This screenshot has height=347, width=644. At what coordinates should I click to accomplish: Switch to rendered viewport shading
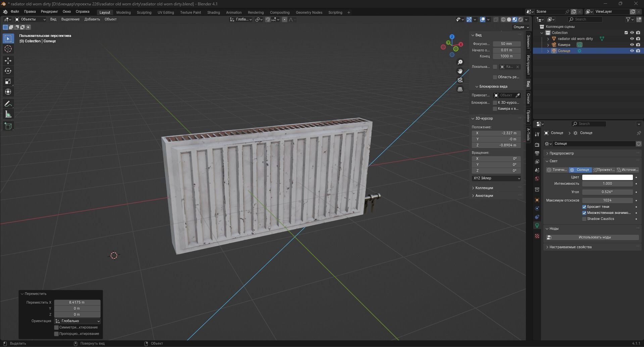coord(521,19)
